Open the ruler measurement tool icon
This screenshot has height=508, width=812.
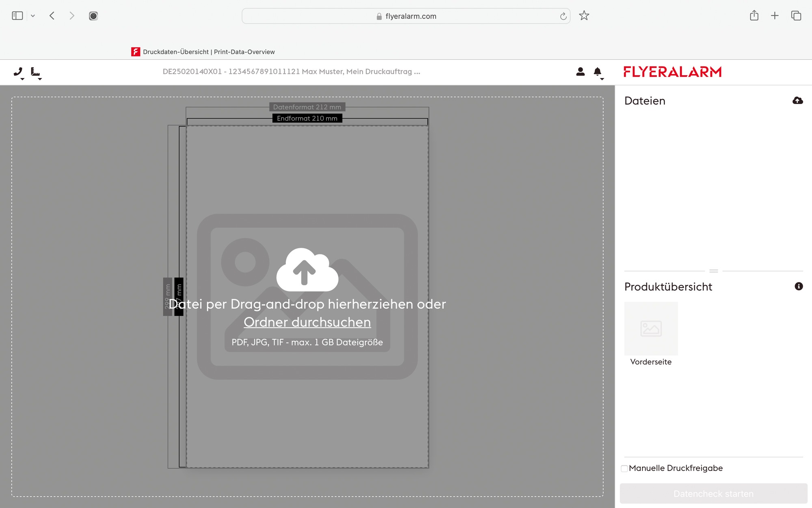click(35, 72)
